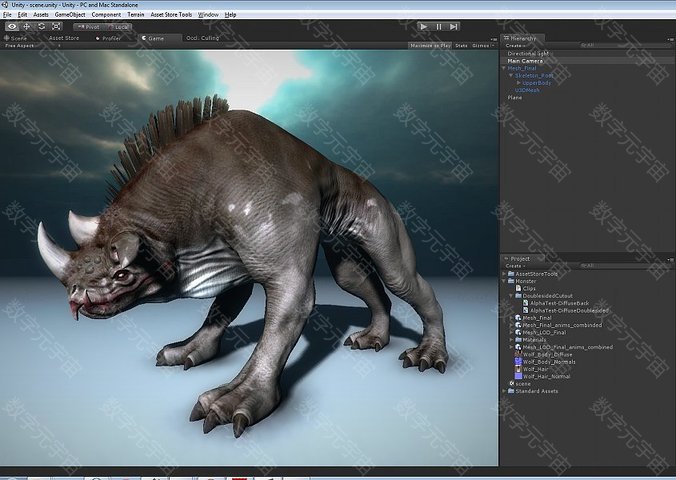Click the Wolf_Hair texture thumbnail

(x=518, y=369)
